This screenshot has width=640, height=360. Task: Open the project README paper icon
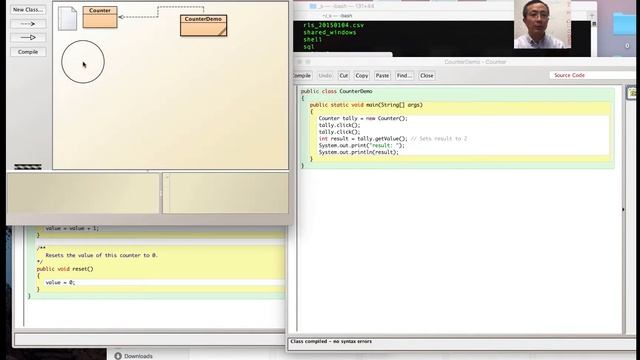67,18
